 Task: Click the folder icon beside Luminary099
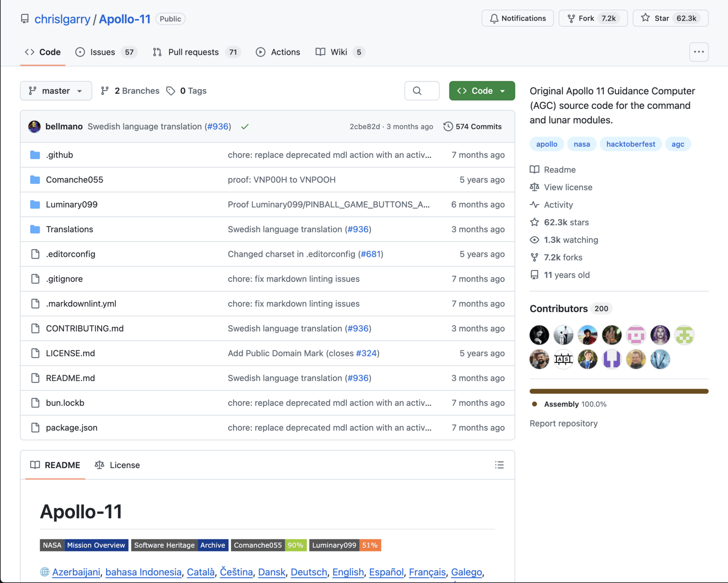pos(35,204)
